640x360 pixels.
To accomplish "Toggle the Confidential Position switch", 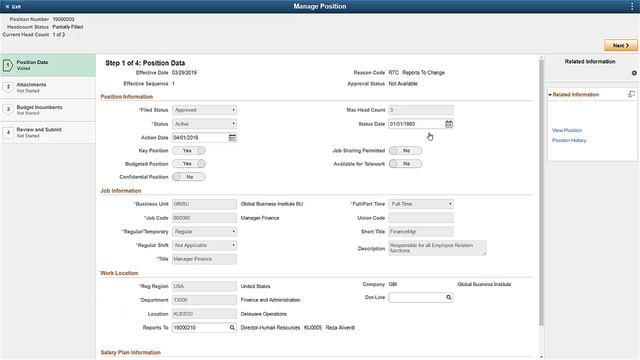I will click(189, 177).
